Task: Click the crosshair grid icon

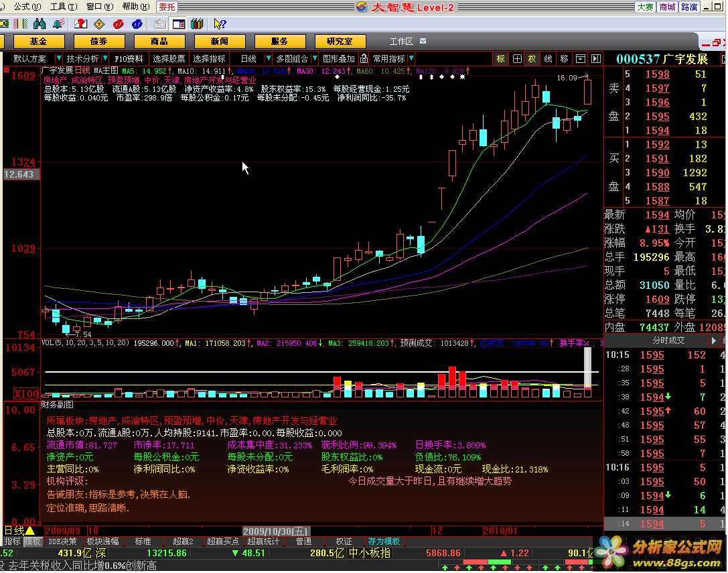Action: coord(517,58)
